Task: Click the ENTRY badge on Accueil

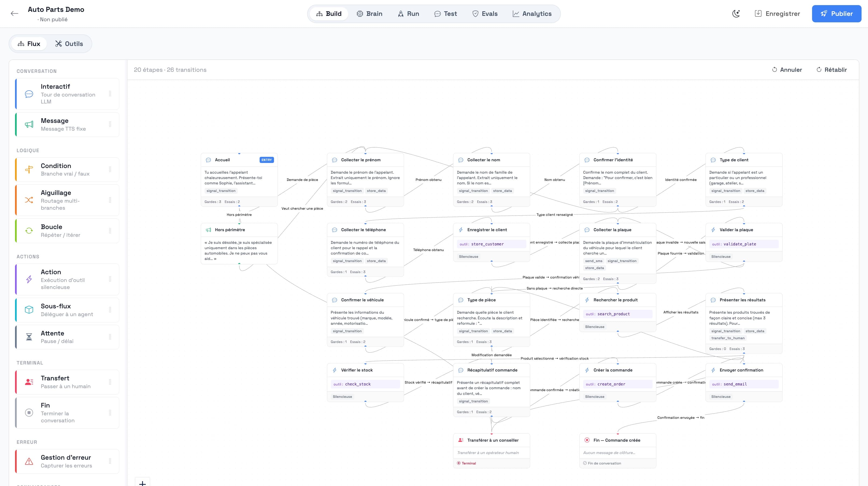Action: pos(266,160)
